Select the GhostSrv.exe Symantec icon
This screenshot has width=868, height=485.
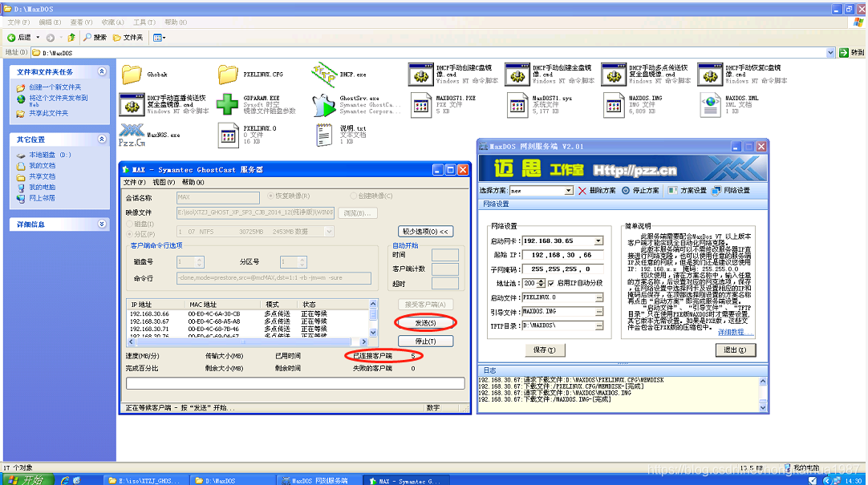[324, 104]
